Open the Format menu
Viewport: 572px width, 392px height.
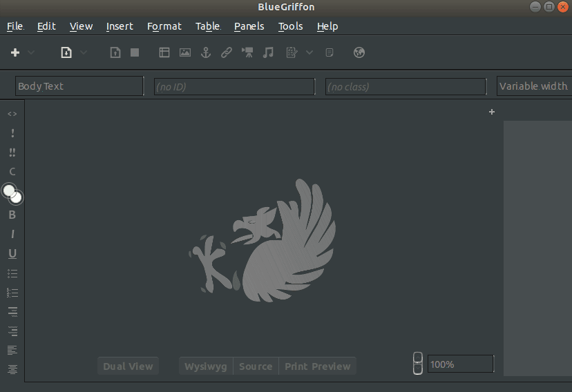click(164, 26)
